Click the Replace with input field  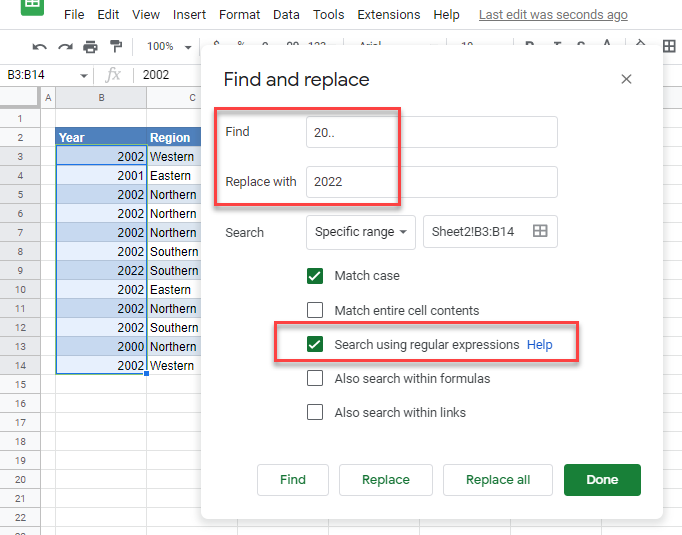coord(431,182)
